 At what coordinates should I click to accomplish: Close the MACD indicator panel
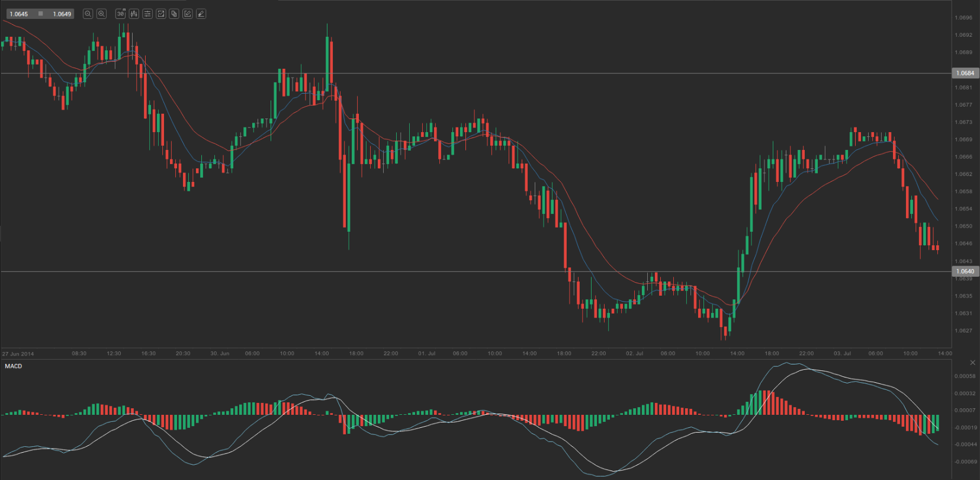(x=972, y=363)
